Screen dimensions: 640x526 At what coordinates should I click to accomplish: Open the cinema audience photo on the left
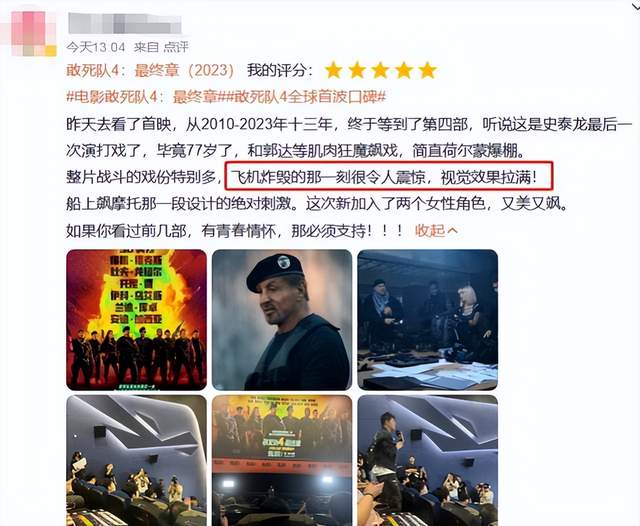coord(136,460)
